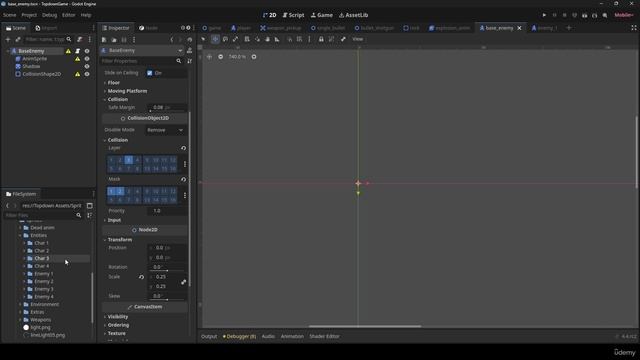Open the Disable Mode Remove dropdown
Viewport: 640px width, 360px height.
coord(165,130)
